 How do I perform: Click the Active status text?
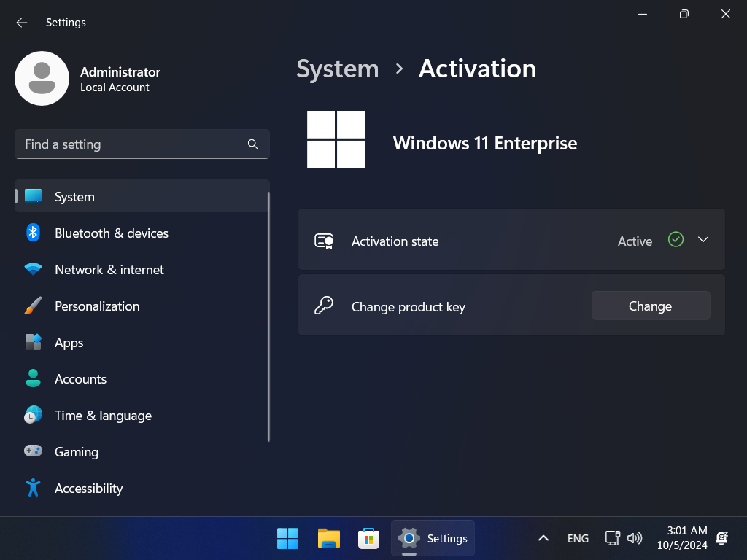click(635, 241)
